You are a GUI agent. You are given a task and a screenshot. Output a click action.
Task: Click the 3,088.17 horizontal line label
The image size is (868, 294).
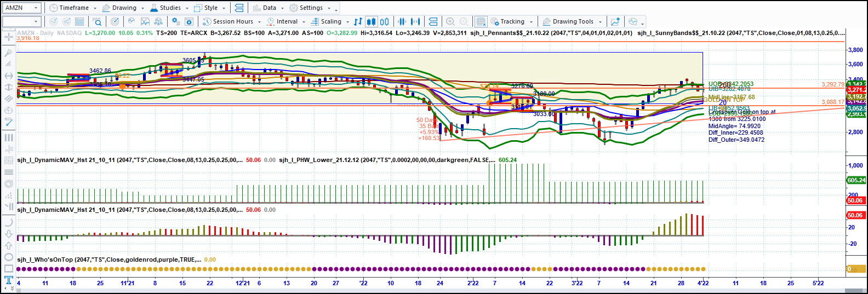pos(832,102)
